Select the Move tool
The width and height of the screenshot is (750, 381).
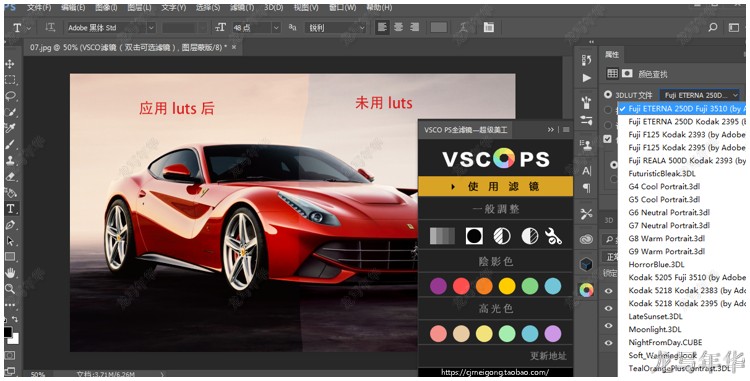[x=10, y=64]
